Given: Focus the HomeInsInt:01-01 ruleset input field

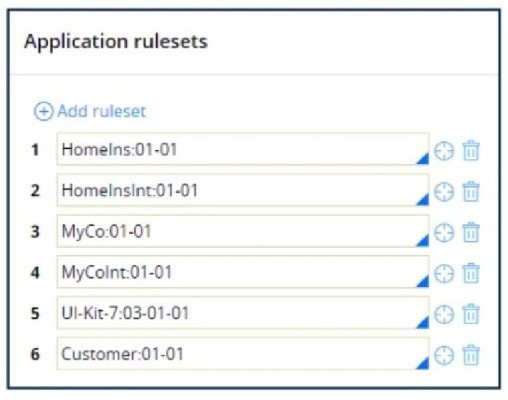Looking at the screenshot, I should point(243,190).
